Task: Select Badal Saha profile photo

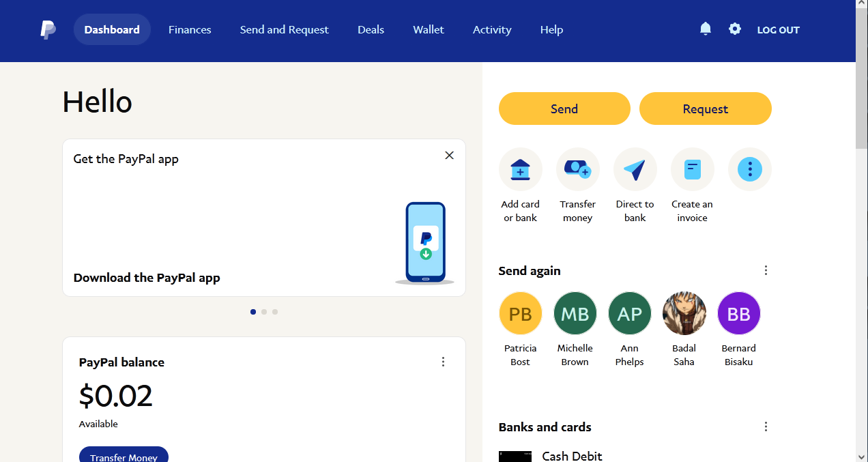Action: [x=684, y=314]
